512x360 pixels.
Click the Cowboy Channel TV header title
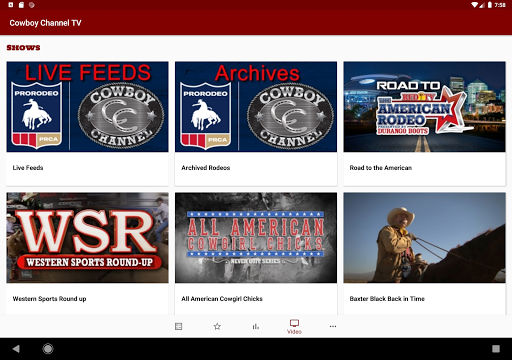coord(45,23)
